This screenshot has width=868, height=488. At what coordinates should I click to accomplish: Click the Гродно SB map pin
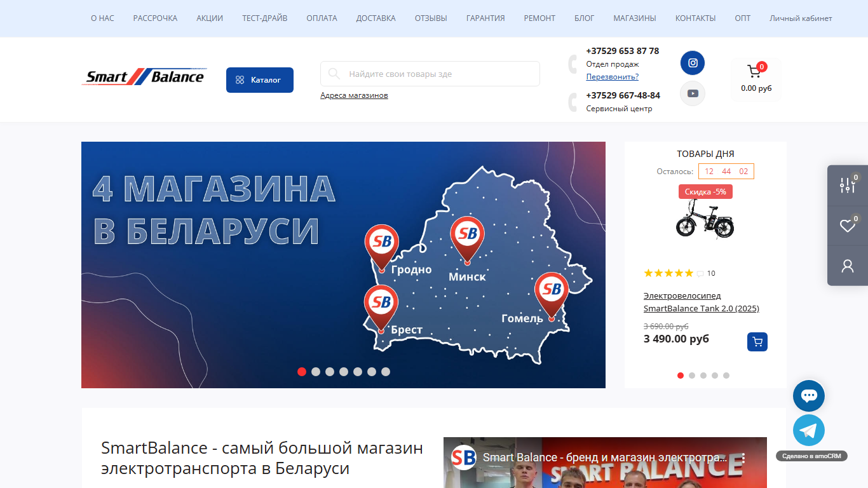(x=381, y=248)
